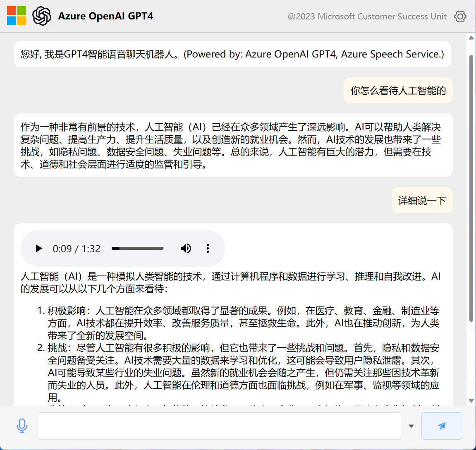This screenshot has height=450, width=476.
Task: Open audio player more options menu
Action: pyautogui.click(x=208, y=249)
